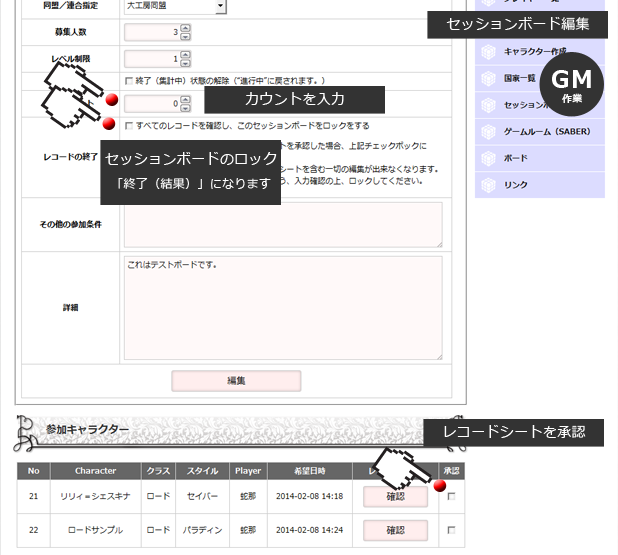The width and height of the screenshot is (618, 555).
Task: Click the cube icon beside キャラクター作成
Action: point(488,52)
